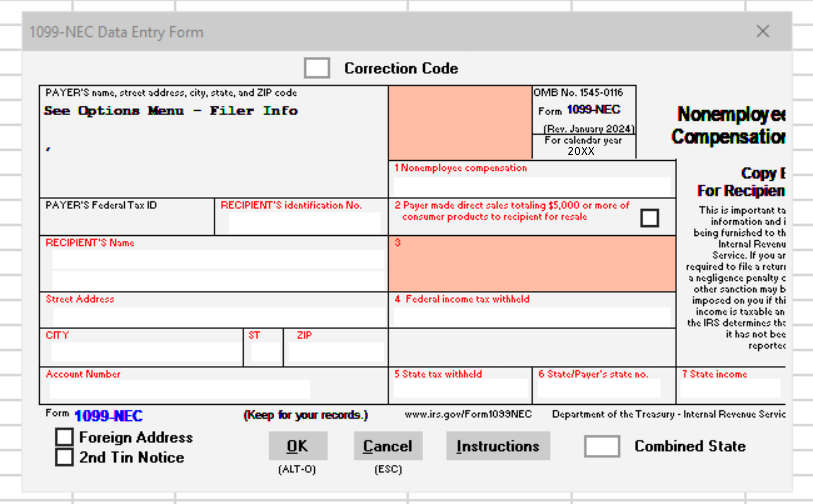Click the State tax withheld field

460,388
